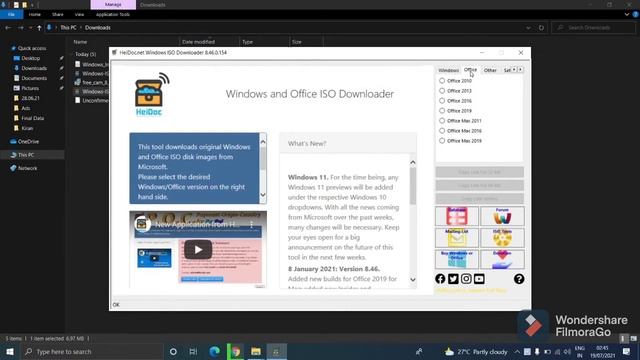Switch to the Windows tab
Screen dimensions: 640x360
point(449,70)
